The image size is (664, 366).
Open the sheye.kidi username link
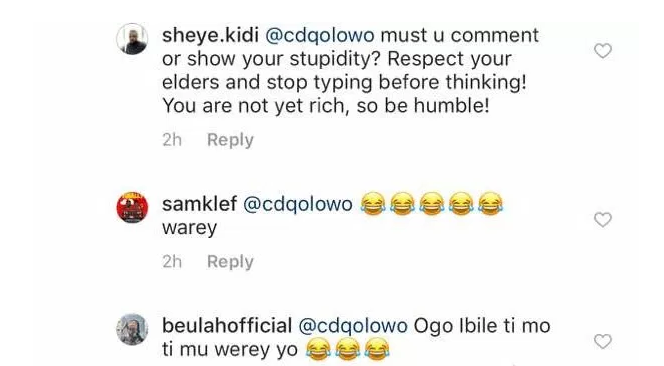coord(210,36)
